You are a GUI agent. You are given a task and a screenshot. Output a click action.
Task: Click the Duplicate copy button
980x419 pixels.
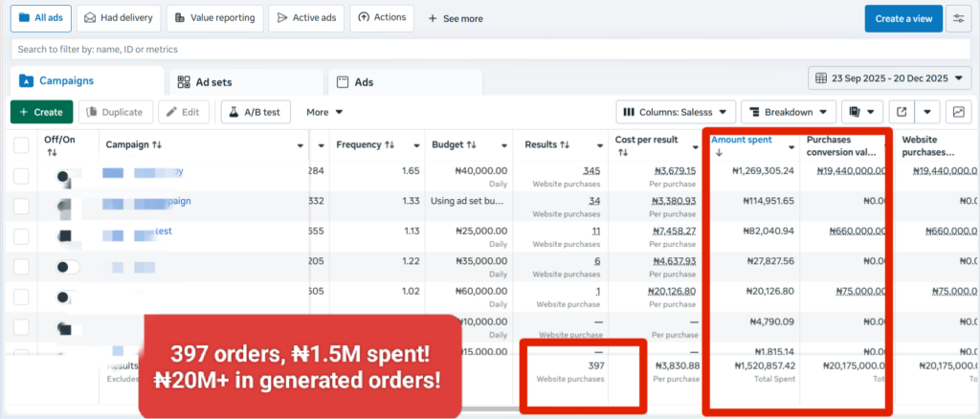coord(115,112)
